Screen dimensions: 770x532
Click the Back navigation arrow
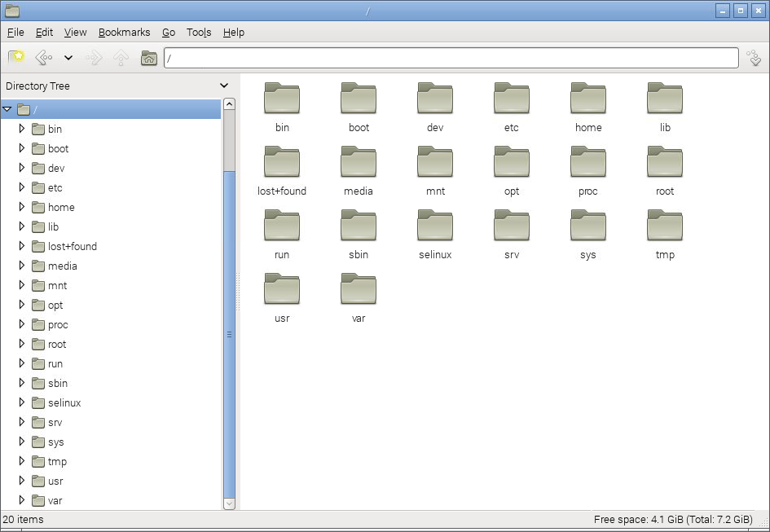[42, 57]
